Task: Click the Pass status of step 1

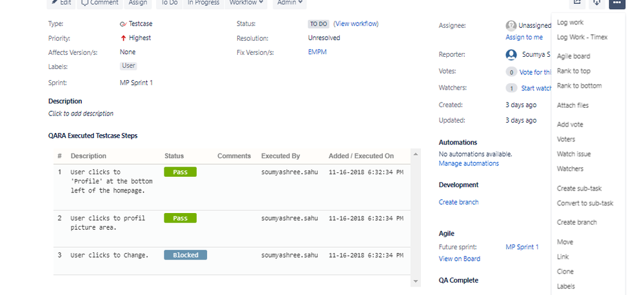Action: (181, 172)
